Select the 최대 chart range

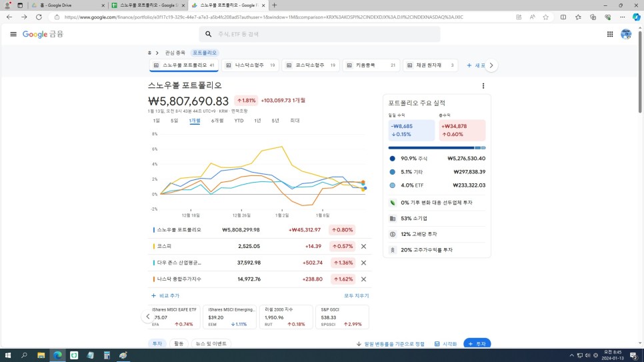(295, 121)
